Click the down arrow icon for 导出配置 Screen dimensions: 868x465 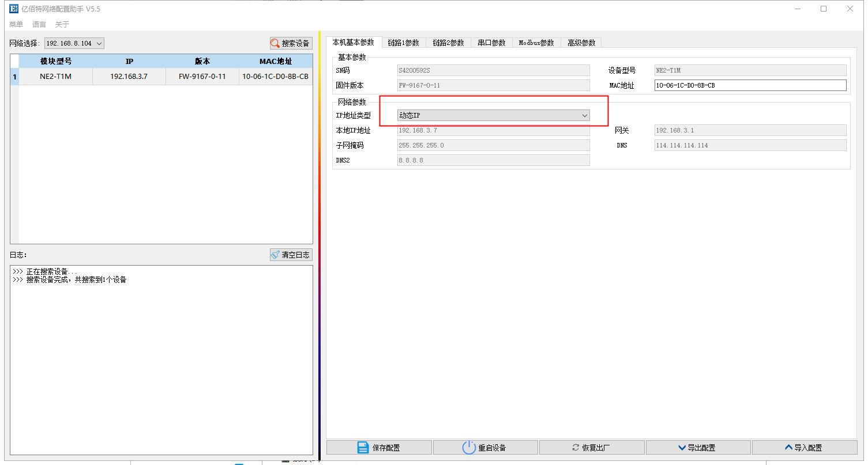pos(683,448)
